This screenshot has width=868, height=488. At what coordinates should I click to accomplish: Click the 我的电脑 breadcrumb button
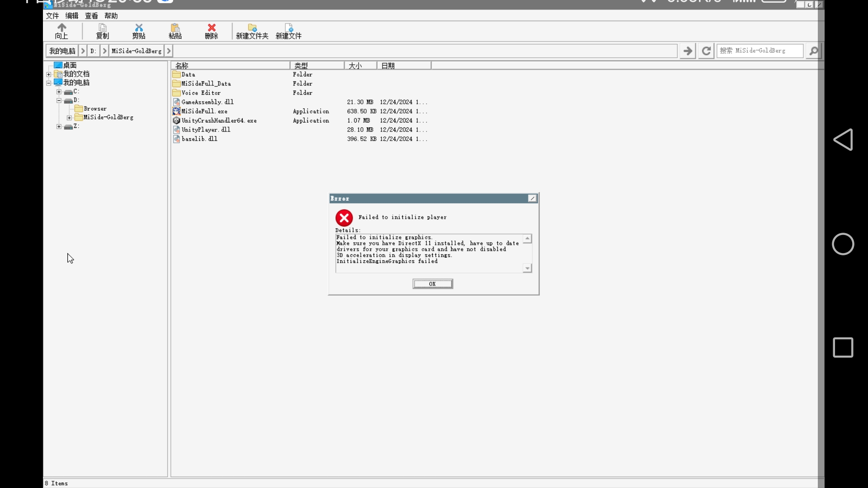[x=62, y=51]
